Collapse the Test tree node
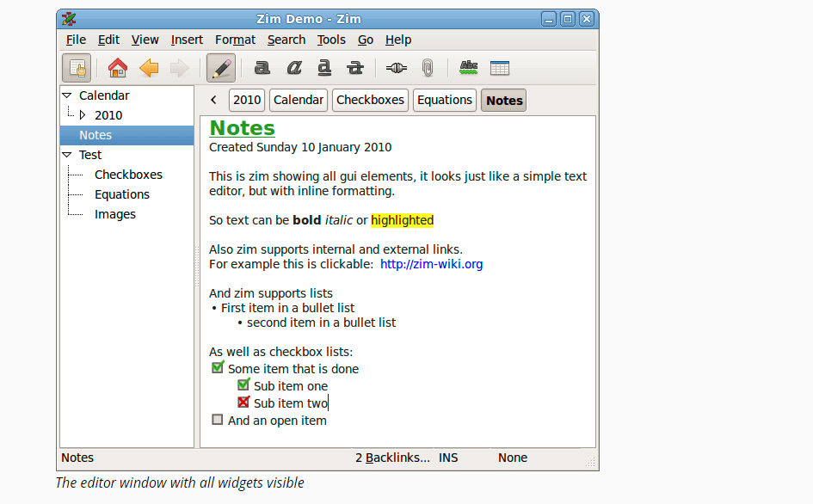This screenshot has height=504, width=813. tap(67, 155)
